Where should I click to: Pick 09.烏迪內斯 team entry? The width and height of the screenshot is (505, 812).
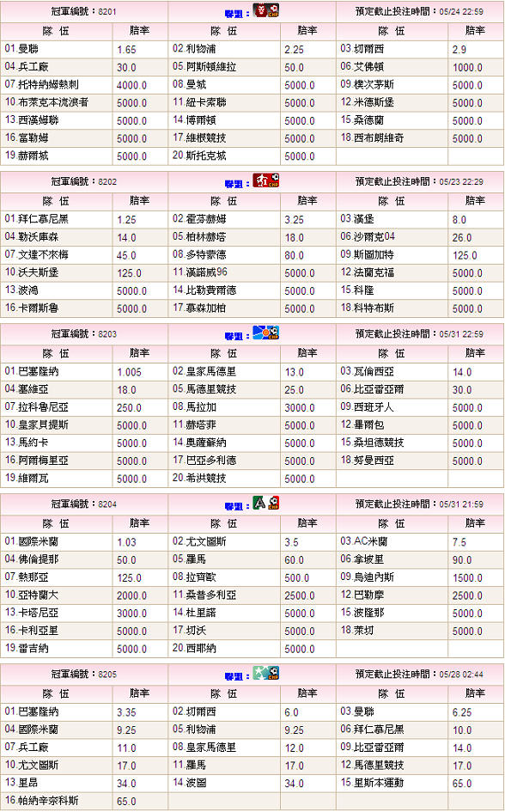tap(368, 577)
